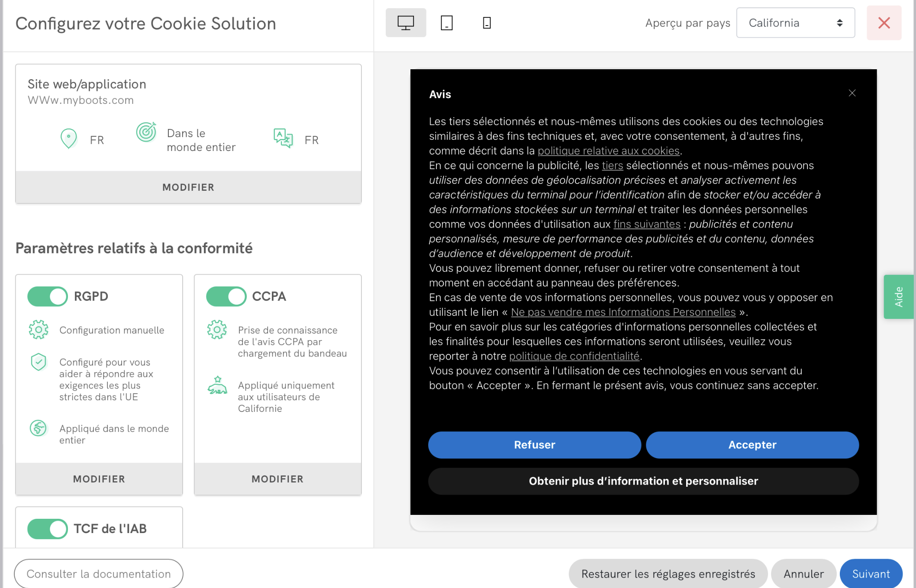This screenshot has width=916, height=588.
Task: Click the translation language icon
Action: 283,138
